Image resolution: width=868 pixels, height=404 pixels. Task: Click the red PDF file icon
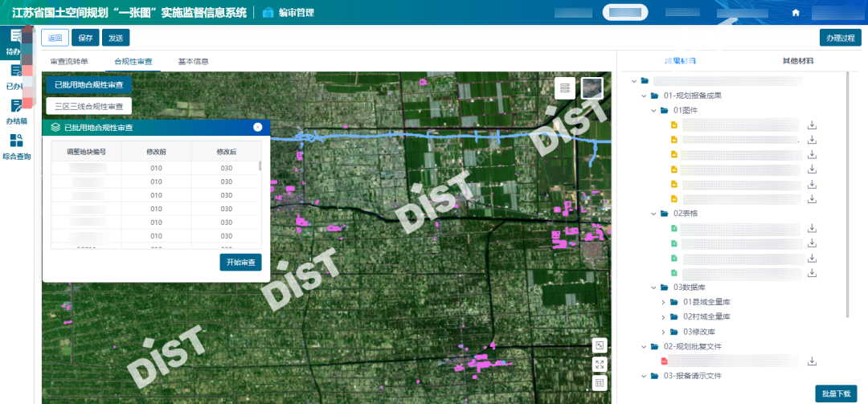(665, 361)
